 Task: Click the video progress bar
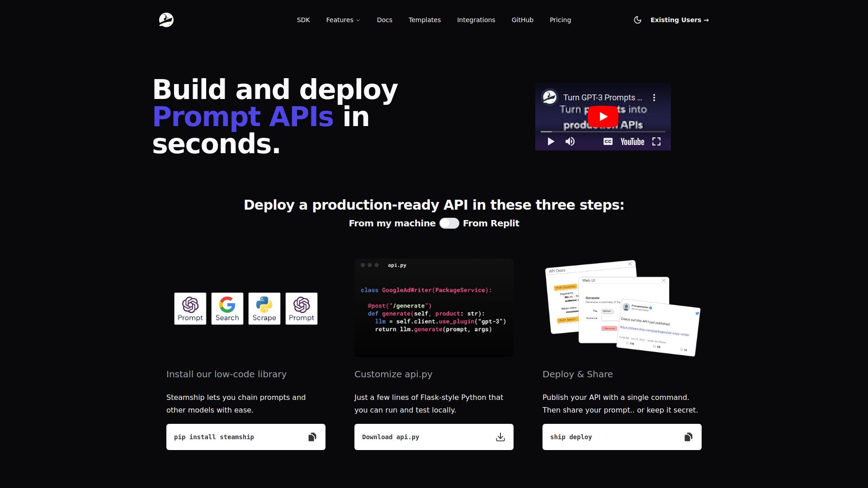[603, 131]
